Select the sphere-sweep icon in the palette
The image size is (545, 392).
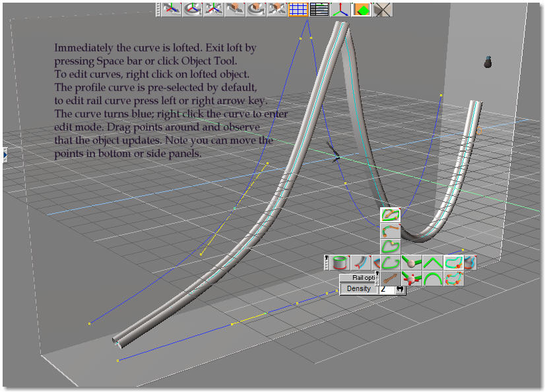(x=412, y=261)
